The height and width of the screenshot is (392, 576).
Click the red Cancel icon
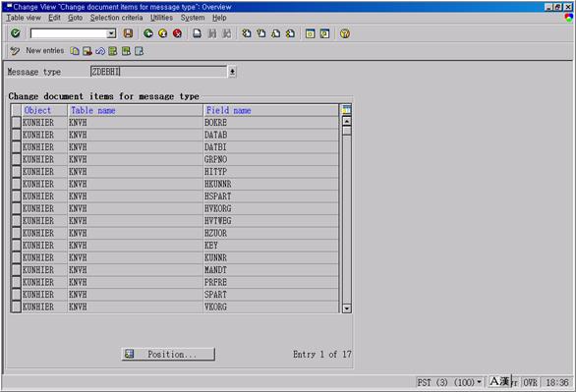[177, 33]
